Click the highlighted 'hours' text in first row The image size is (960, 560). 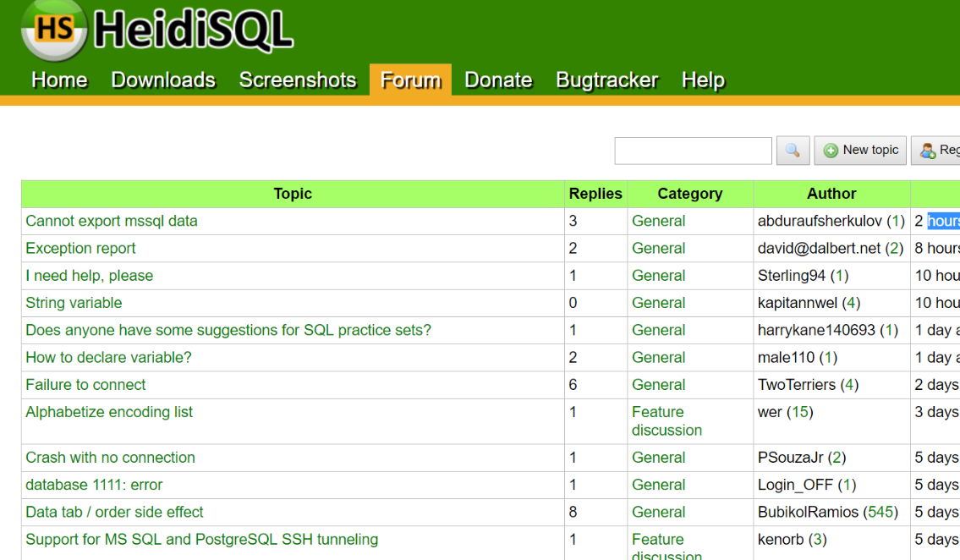pos(943,221)
